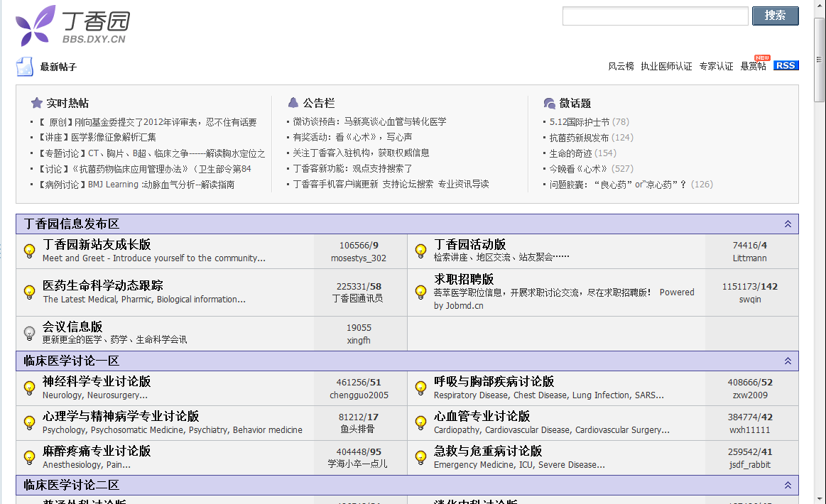The image size is (826, 504).
Task: Click lightbulb icon next to 神经科学专业讨论版
Action: 30,388
